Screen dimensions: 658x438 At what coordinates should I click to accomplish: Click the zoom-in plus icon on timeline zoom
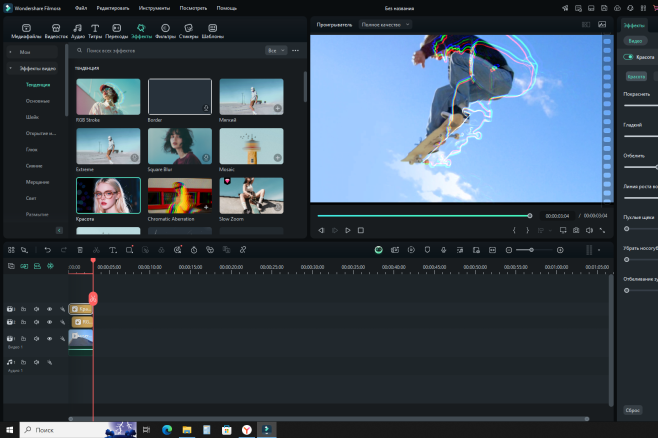click(560, 250)
